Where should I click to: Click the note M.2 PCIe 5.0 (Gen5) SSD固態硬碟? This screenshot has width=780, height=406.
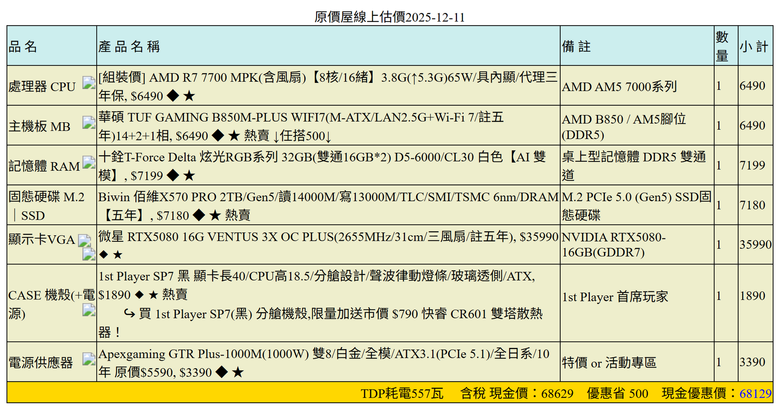point(637,205)
